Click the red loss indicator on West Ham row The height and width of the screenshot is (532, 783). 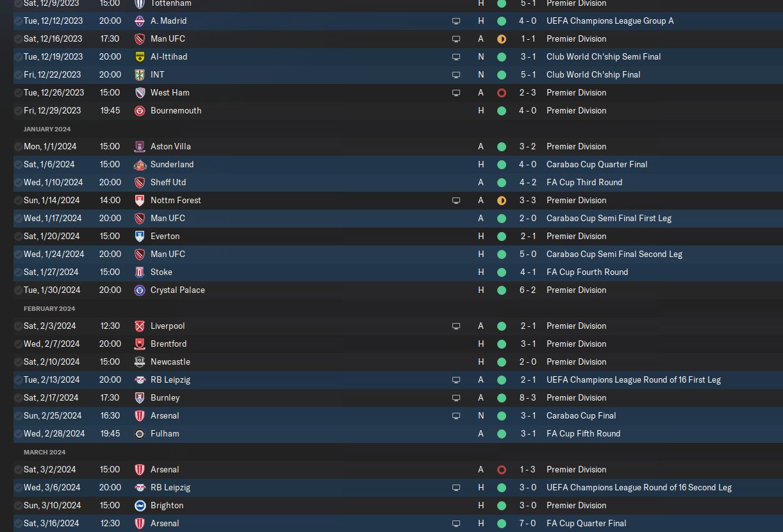coord(502,93)
